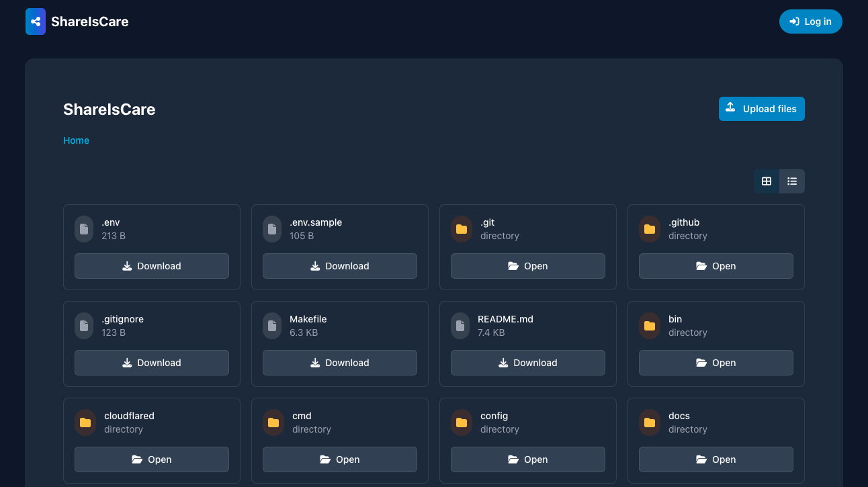Screen dimensions: 868x487
Task: Click the Makefile file icon
Action: pos(272,326)
